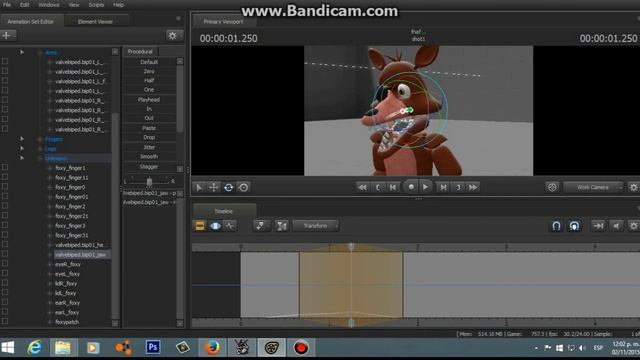Jump to the start of the sequence
The height and width of the screenshot is (360, 640).
click(362, 187)
